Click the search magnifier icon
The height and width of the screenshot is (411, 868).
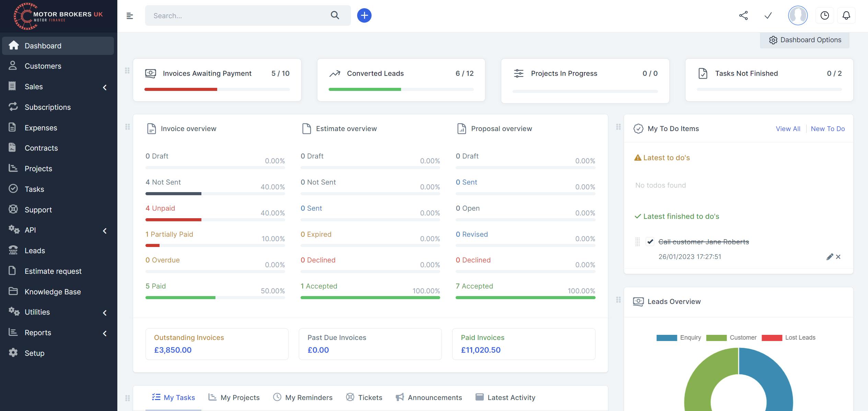pos(335,15)
